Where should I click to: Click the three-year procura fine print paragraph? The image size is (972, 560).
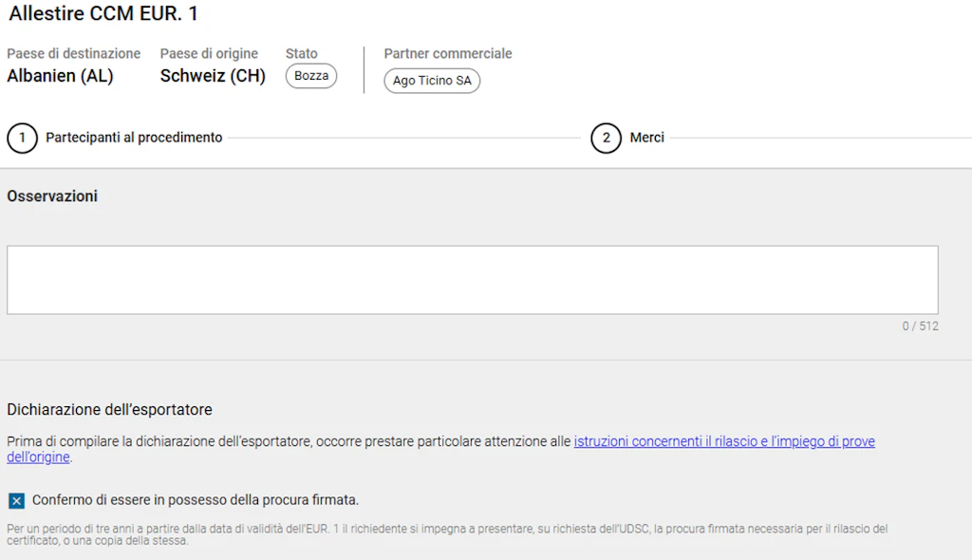click(446, 534)
